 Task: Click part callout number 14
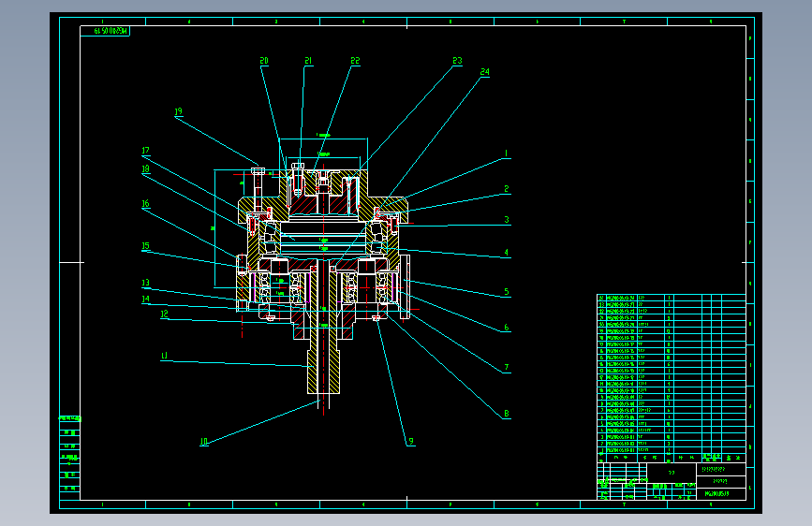pyautogui.click(x=145, y=299)
